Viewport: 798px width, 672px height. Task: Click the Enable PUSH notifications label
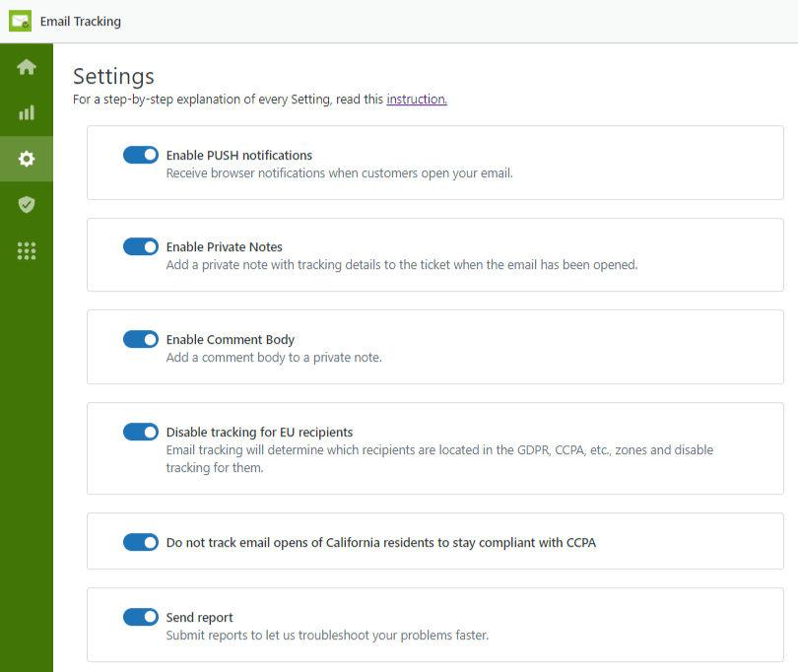(239, 156)
